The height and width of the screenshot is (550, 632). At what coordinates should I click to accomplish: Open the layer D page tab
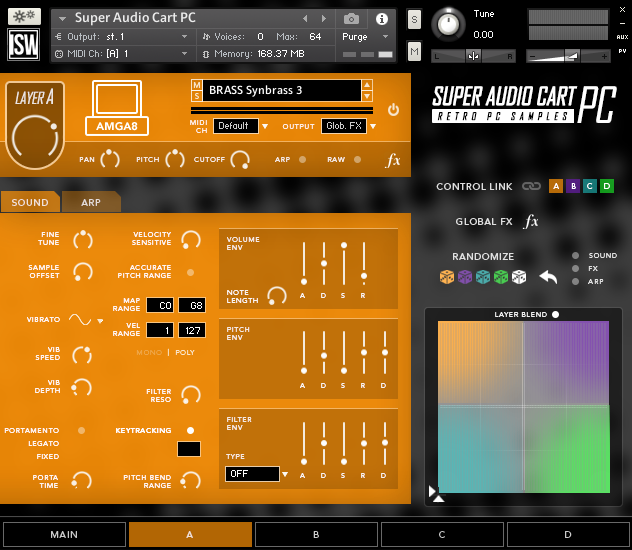tap(568, 534)
